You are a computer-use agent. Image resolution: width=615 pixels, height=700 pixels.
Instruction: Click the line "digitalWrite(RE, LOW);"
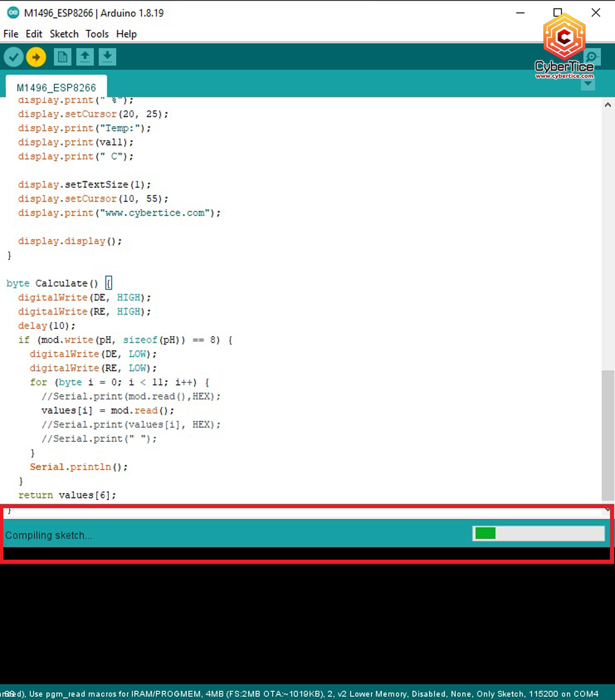point(93,368)
